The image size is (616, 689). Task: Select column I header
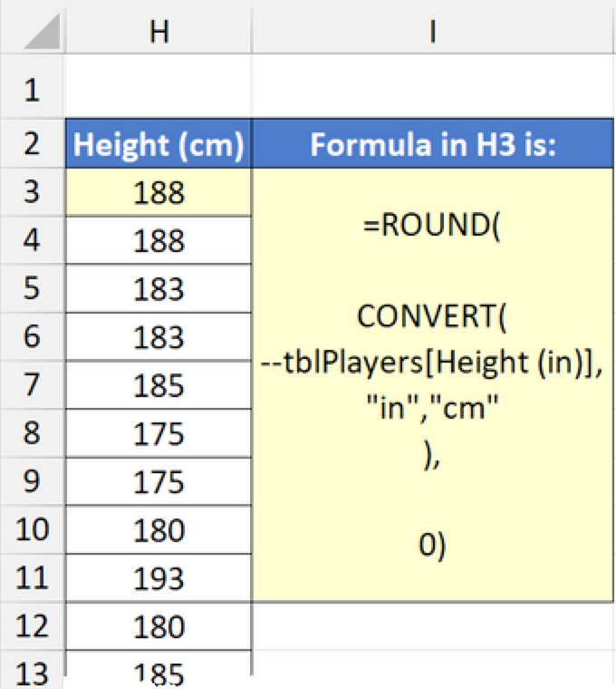coord(433,31)
